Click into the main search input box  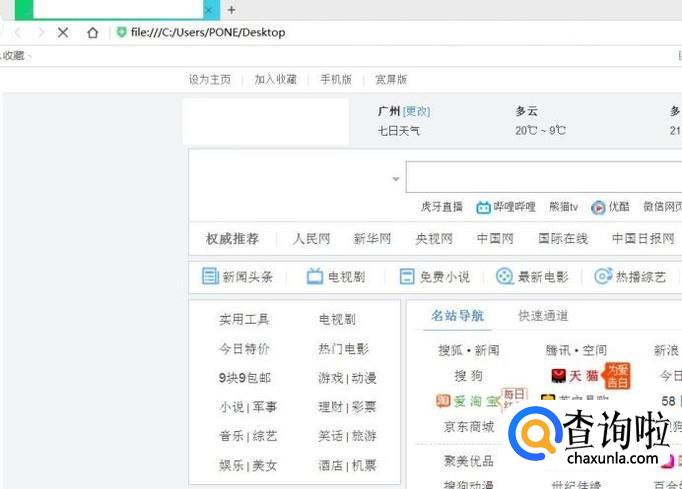click(x=544, y=177)
